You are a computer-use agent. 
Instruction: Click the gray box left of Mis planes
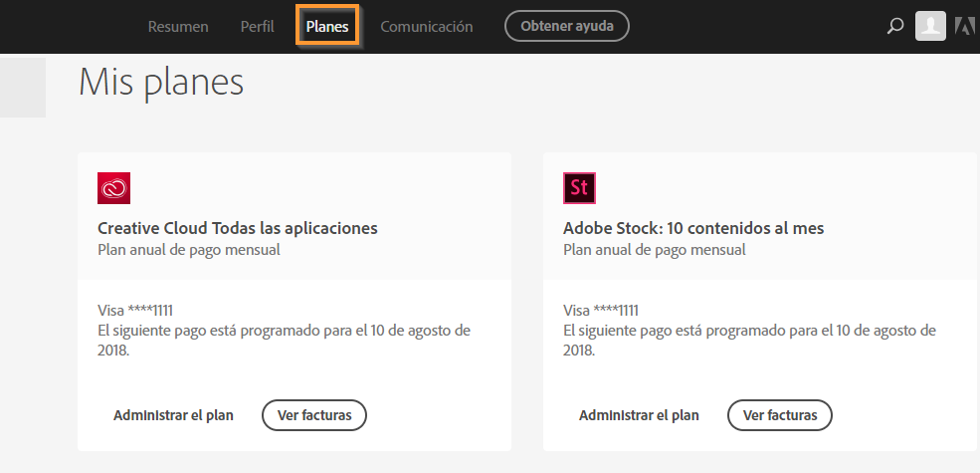pyautogui.click(x=22, y=88)
